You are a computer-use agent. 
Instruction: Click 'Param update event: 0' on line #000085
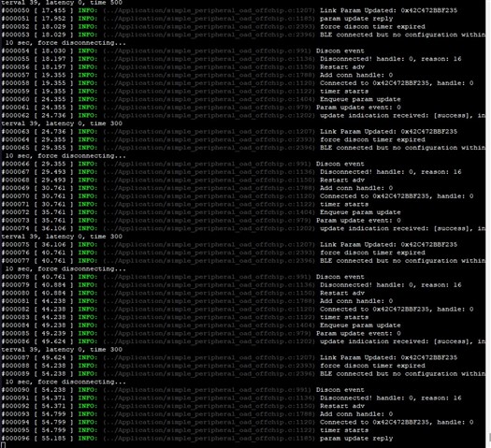(358, 334)
